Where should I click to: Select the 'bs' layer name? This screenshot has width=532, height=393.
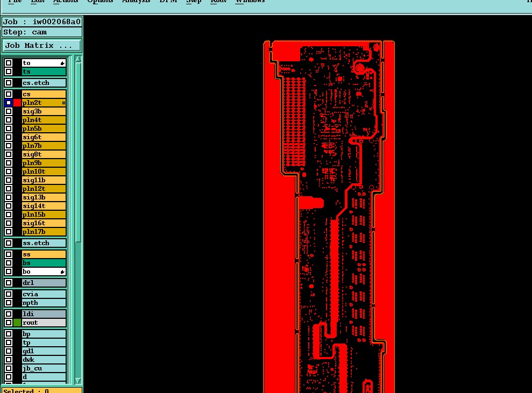pyautogui.click(x=44, y=263)
